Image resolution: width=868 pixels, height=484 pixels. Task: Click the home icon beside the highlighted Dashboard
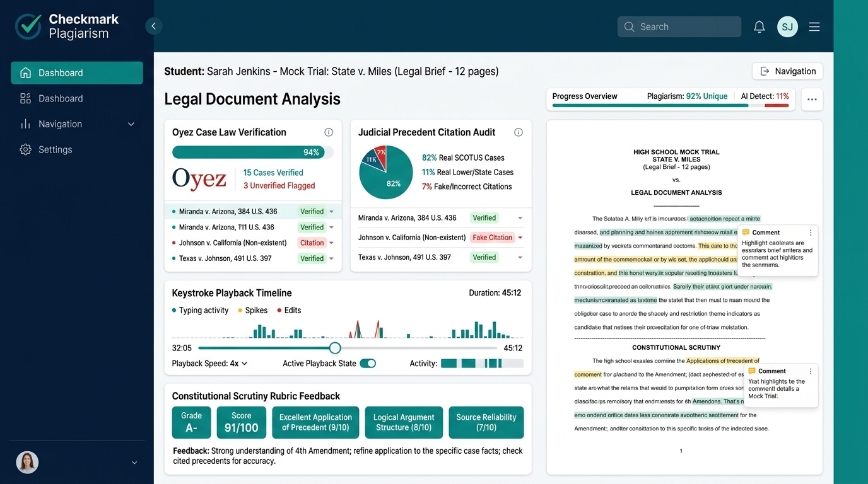coord(26,72)
